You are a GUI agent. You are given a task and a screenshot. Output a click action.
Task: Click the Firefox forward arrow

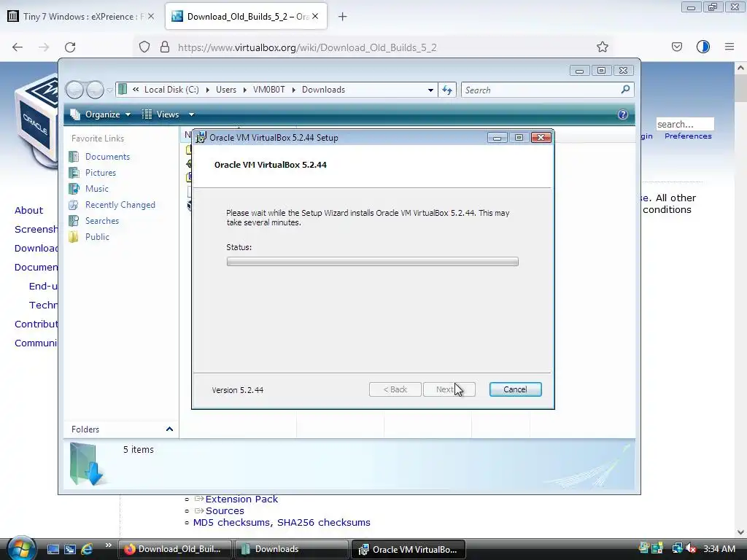(44, 47)
